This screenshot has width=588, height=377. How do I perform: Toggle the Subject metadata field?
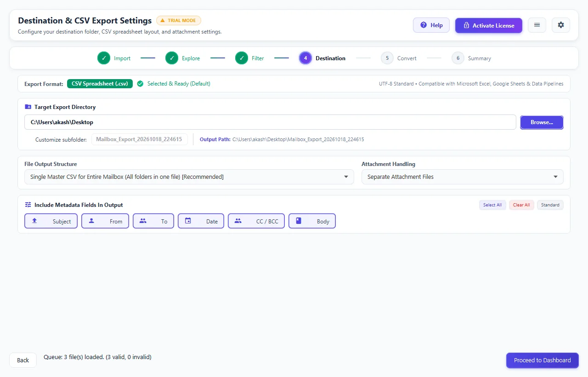51,221
